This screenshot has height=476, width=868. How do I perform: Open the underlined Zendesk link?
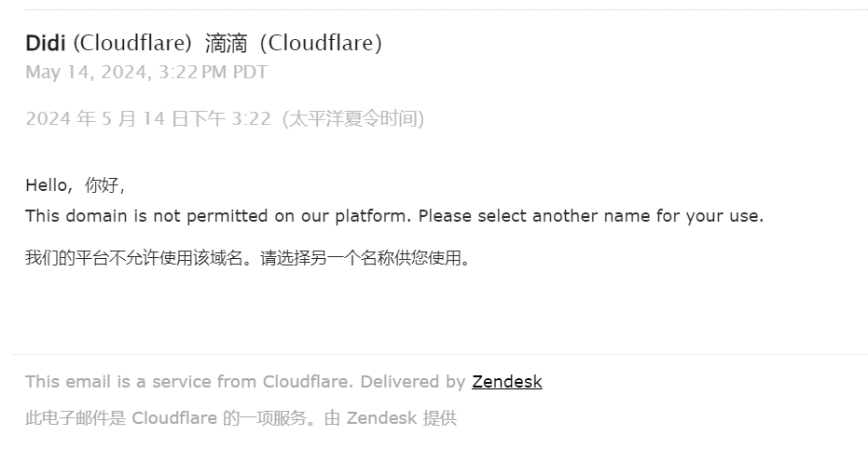[x=506, y=382]
